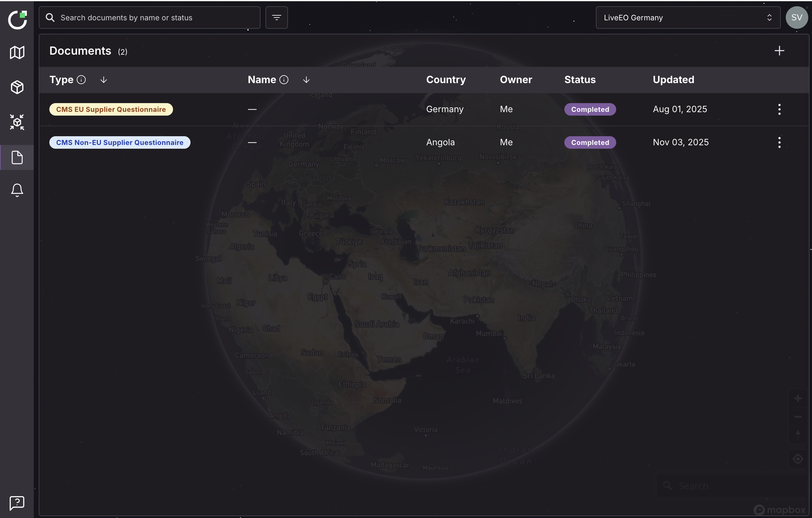Click the cube package sidebar icon
Screen dimensions: 812x518
[x=17, y=87]
